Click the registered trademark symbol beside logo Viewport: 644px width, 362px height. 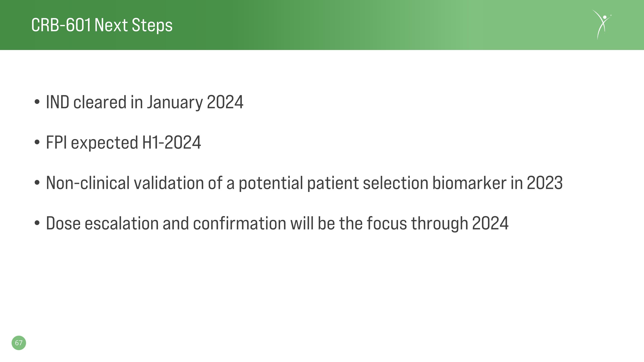click(x=611, y=15)
